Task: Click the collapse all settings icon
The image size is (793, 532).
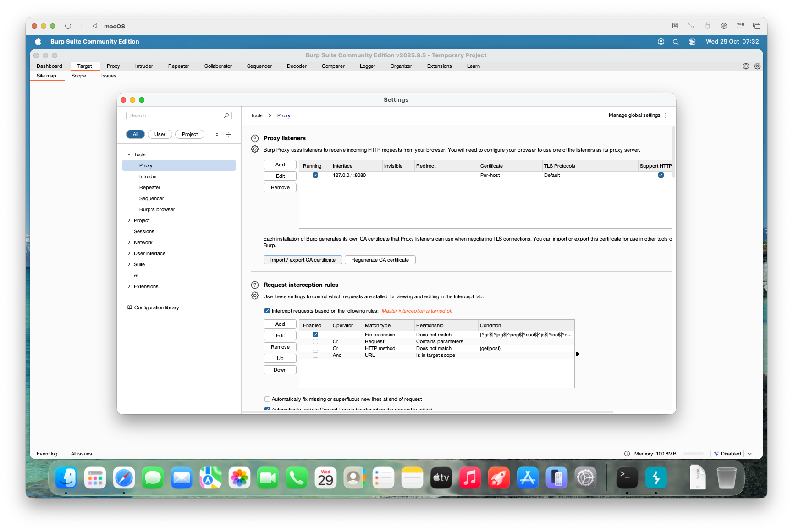Action: [228, 134]
